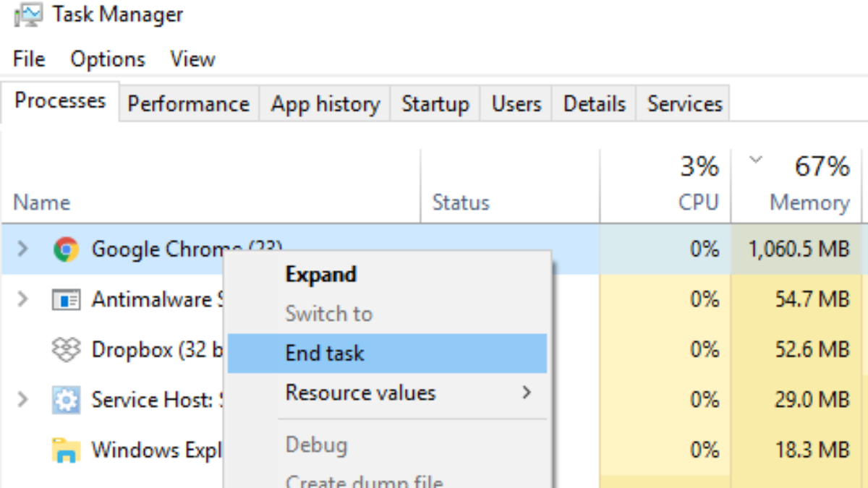The width and height of the screenshot is (868, 488).
Task: Sort processes by Memory column header
Action: 809,202
